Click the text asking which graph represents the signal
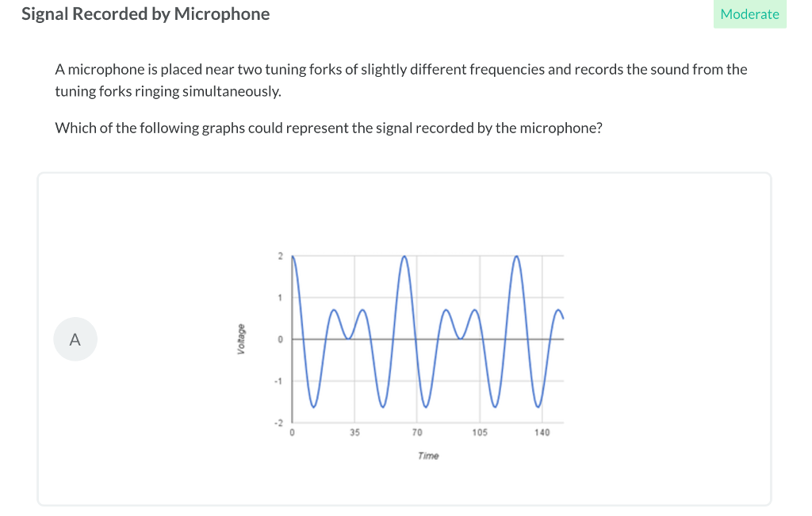The height and width of the screenshot is (516, 812). click(328, 127)
